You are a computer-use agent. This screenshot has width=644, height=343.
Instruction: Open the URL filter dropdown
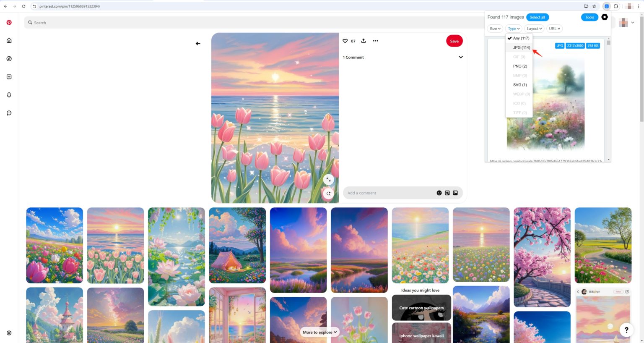pyautogui.click(x=554, y=29)
